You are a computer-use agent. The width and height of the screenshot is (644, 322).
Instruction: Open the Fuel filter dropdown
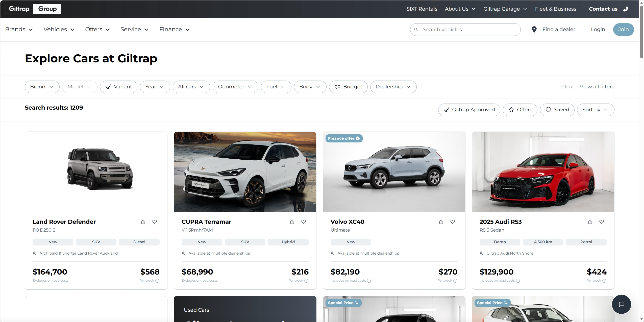(x=276, y=87)
